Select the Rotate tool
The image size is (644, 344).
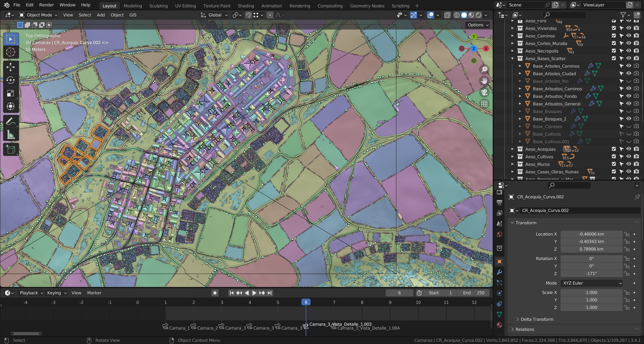tap(11, 80)
